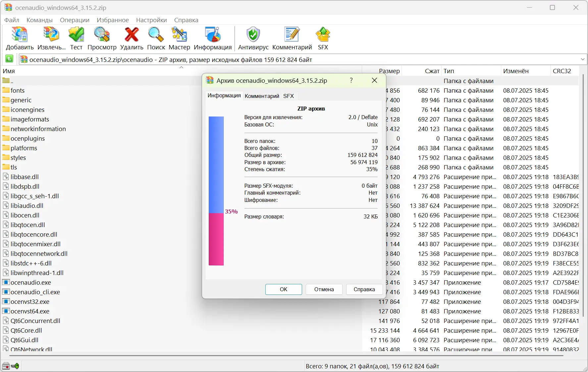
Task: Open the Просмотр viewer icon
Action: [x=102, y=35]
